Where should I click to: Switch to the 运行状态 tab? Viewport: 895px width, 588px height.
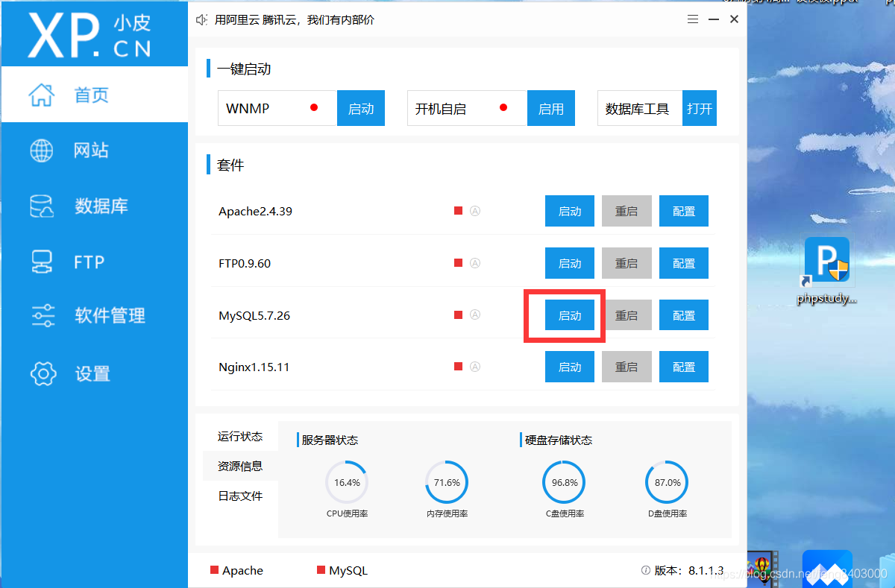pos(240,436)
